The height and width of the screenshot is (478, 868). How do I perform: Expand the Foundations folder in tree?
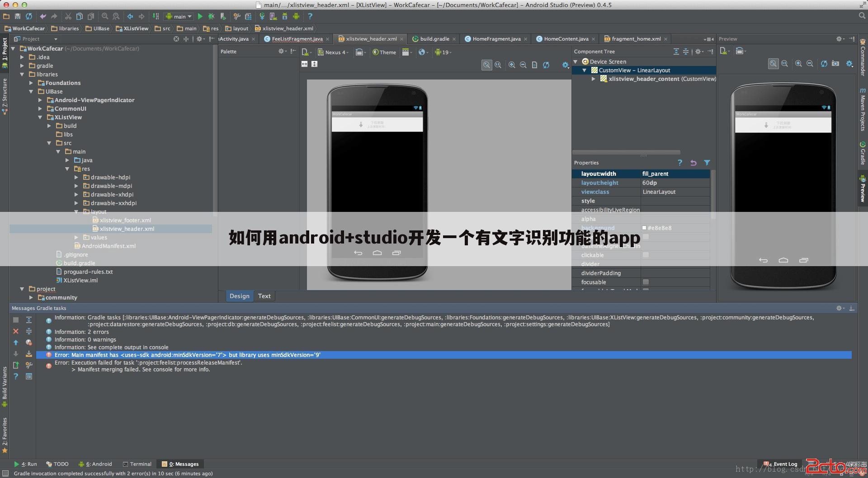[31, 83]
